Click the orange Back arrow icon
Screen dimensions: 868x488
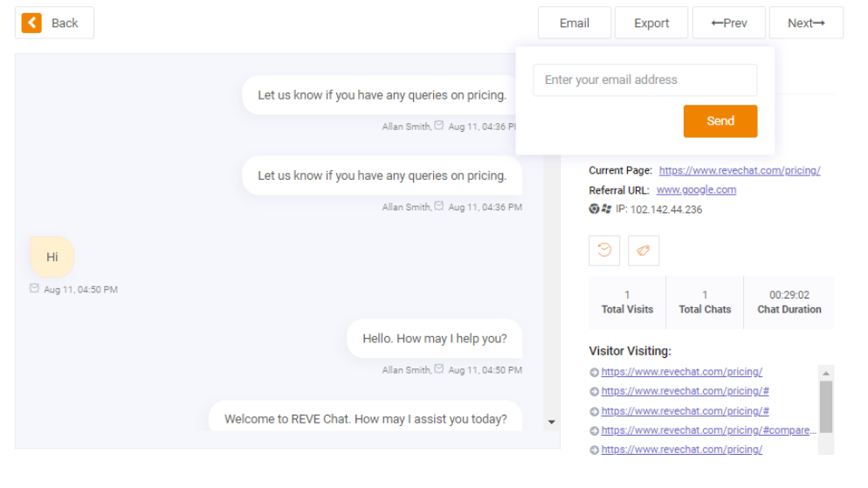(x=32, y=23)
